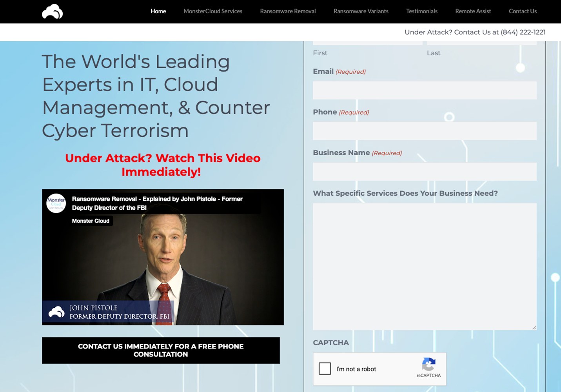Open Ransomware Variants menu

click(361, 11)
